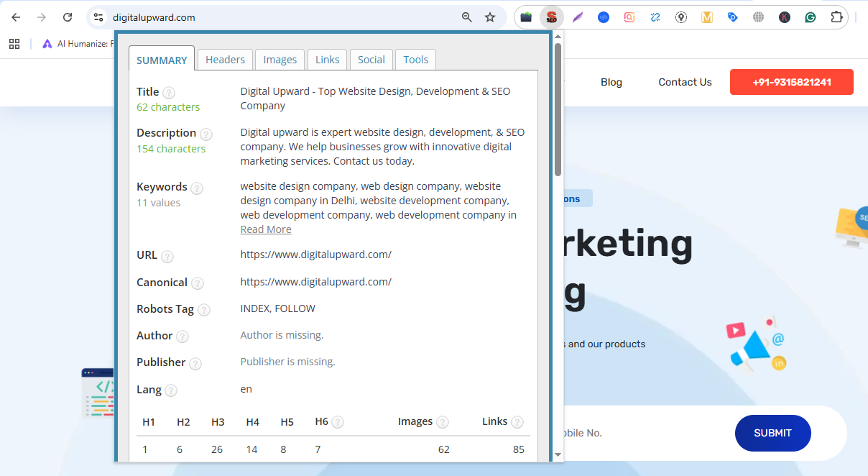The width and height of the screenshot is (868, 476).
Task: Open the Images tab
Action: coord(280,60)
